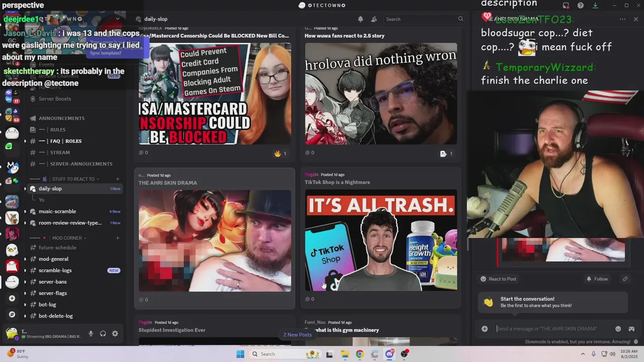Mute microphone in the user panel
Viewport: 644px width, 362px height.
91,333
